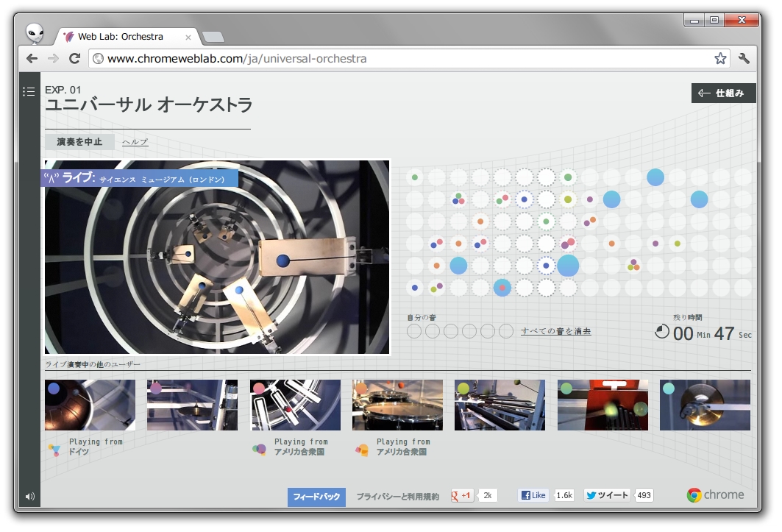Open プライバシーと利用規約 link

pos(397,497)
